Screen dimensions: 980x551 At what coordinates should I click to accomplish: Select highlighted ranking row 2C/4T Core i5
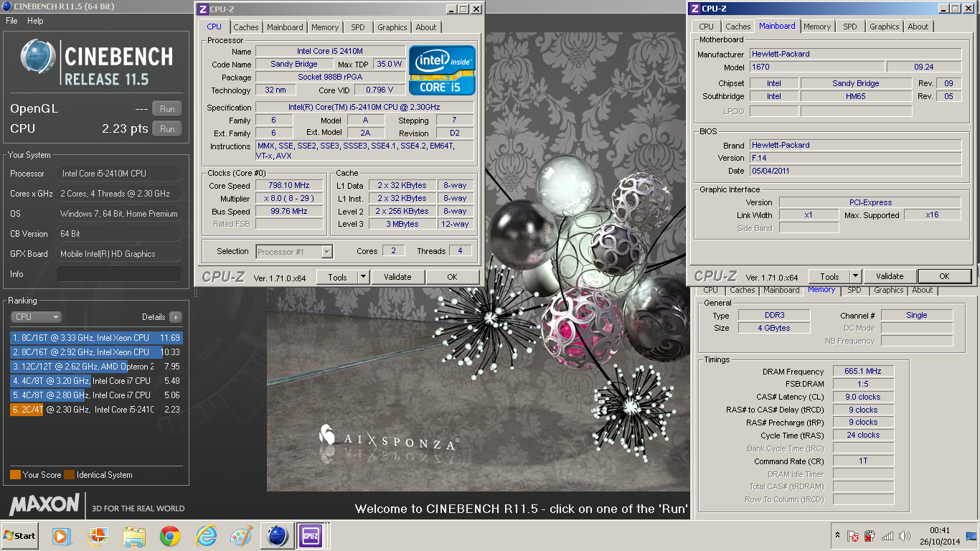(96, 410)
